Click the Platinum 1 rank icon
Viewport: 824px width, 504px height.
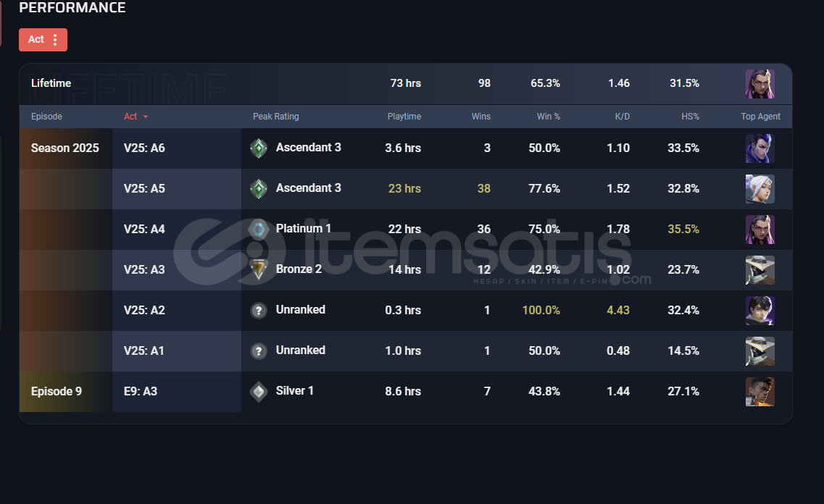pos(259,230)
